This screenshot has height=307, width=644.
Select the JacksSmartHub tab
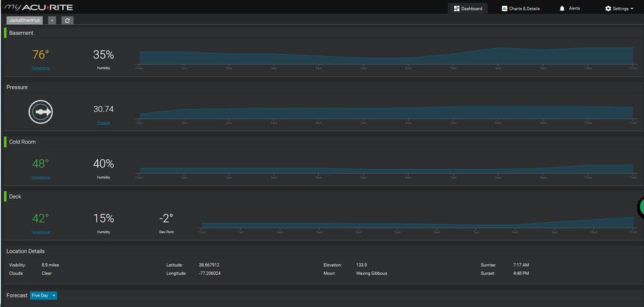(25, 20)
